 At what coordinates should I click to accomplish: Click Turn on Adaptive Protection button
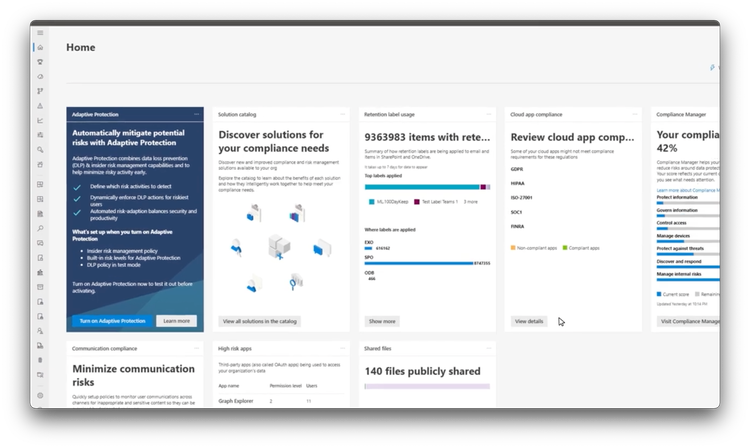coord(112,321)
